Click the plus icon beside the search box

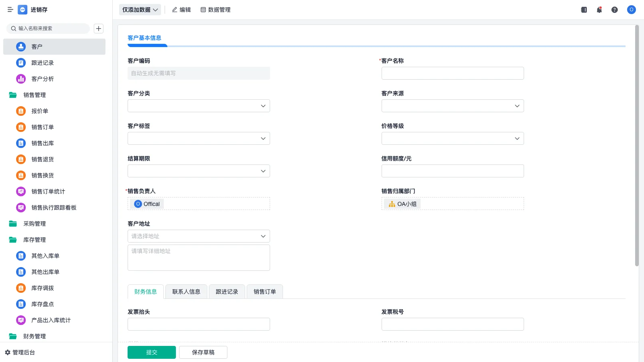[99, 29]
